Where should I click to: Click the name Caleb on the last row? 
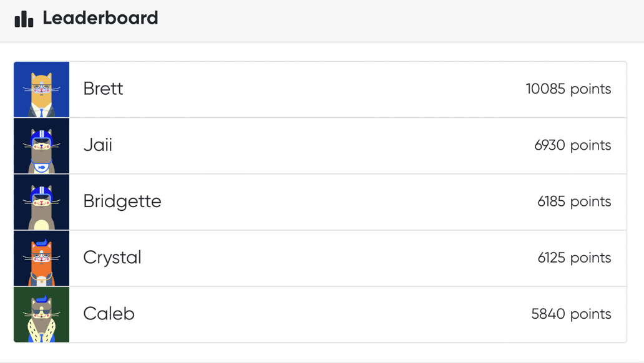click(109, 314)
